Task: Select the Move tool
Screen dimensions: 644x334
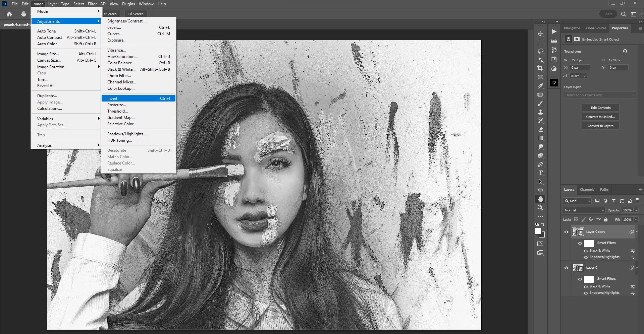Action: point(540,34)
